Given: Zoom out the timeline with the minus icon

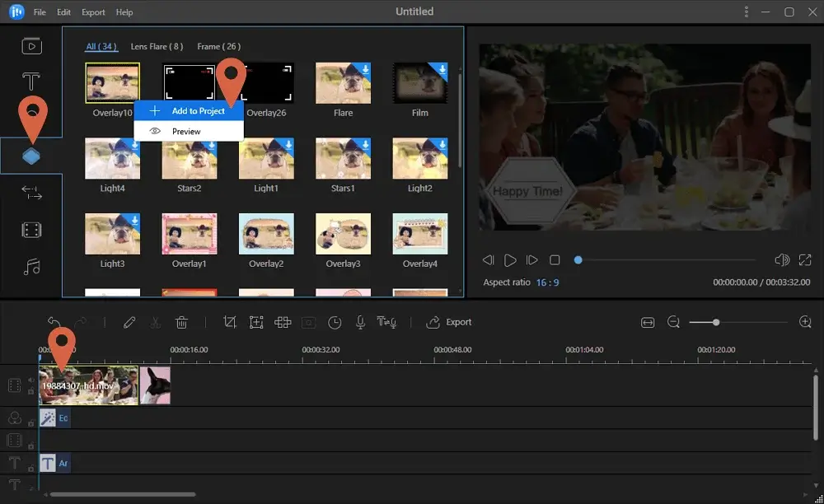Looking at the screenshot, I should tap(674, 322).
